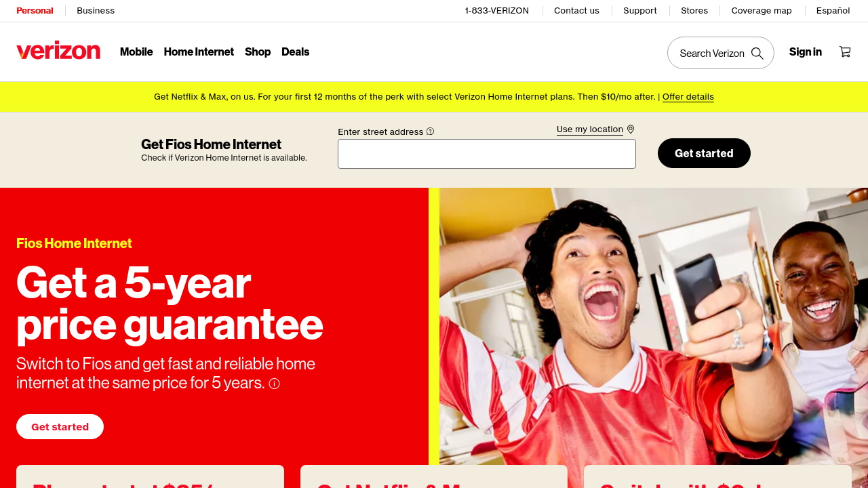868x488 pixels.
Task: Click Sign in
Action: coord(806,52)
